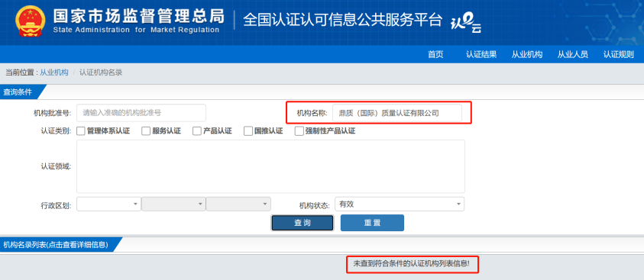Focus the 机构名称 input field
Viewport: 644px width, 280px height.
(x=397, y=113)
